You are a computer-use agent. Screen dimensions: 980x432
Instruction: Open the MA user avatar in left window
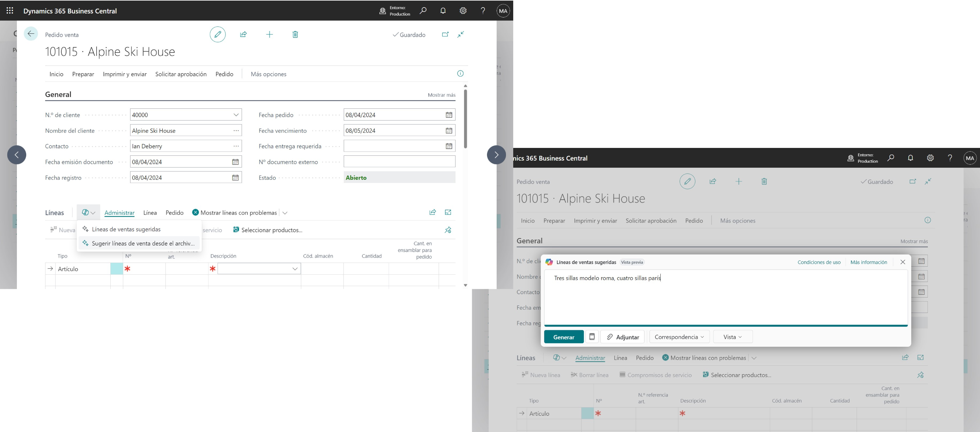click(x=503, y=11)
